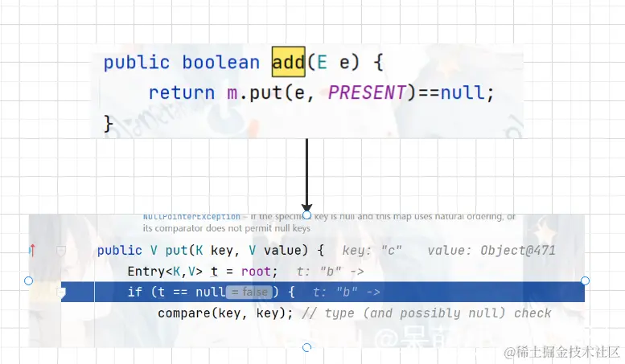Click the '= false' inline debug hint
625x364 pixels.
tap(249, 292)
